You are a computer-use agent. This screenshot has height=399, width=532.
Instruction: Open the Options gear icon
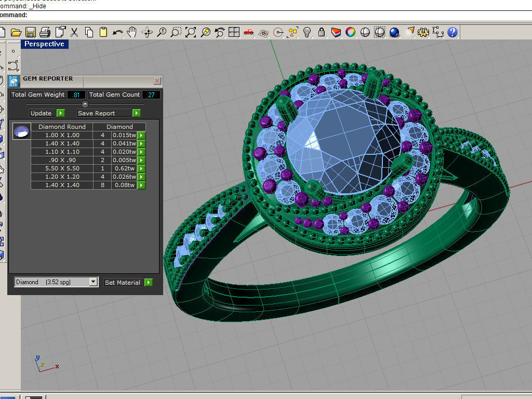423,32
